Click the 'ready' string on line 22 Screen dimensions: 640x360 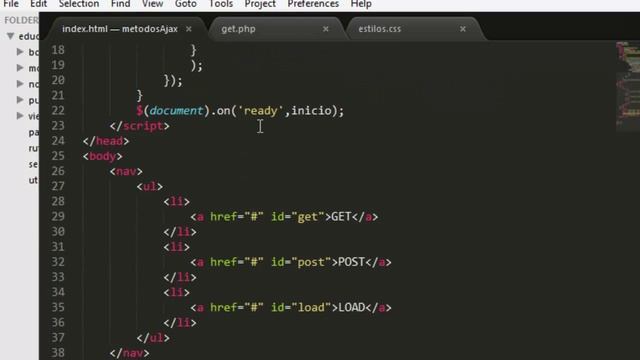pyautogui.click(x=260, y=111)
